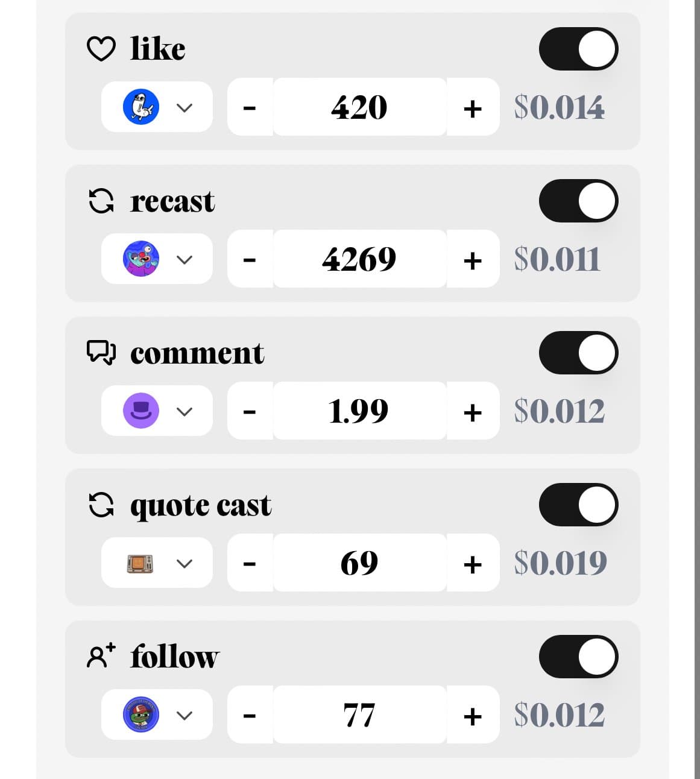Click the duck token avatar in the like row

(141, 107)
